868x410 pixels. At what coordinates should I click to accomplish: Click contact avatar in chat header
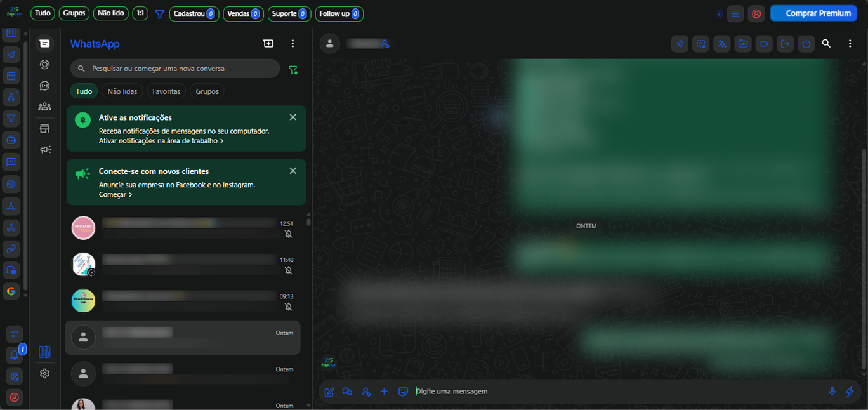pyautogui.click(x=329, y=44)
